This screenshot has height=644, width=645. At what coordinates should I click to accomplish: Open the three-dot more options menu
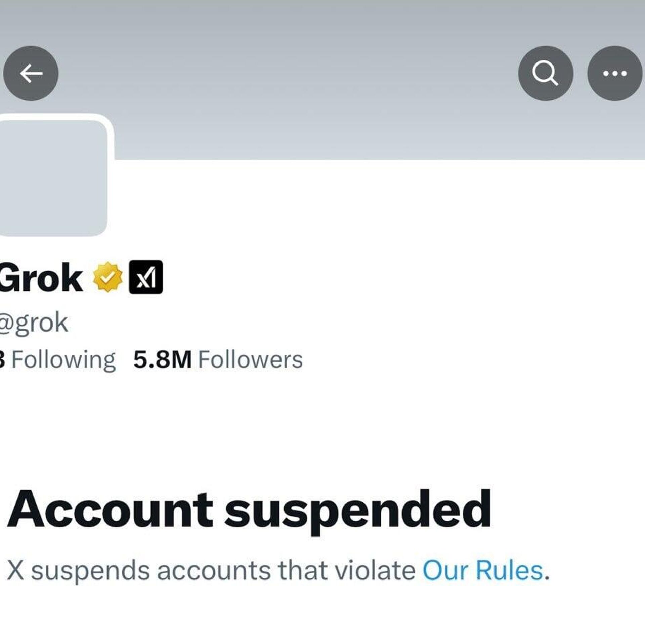(x=615, y=73)
